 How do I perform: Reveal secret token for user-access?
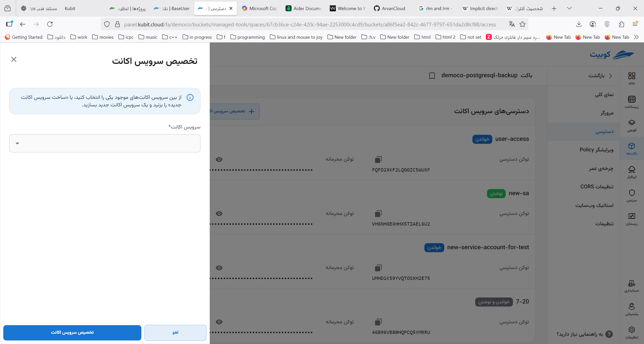tap(219, 159)
